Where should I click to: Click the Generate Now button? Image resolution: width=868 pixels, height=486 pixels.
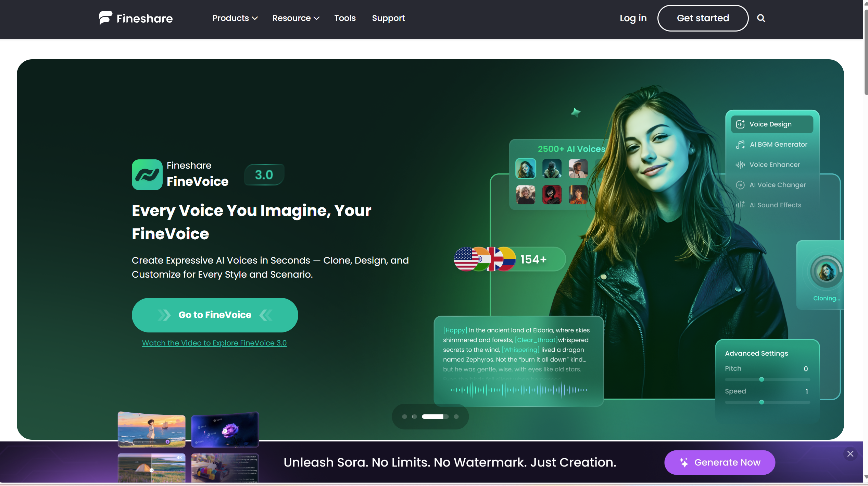click(720, 462)
